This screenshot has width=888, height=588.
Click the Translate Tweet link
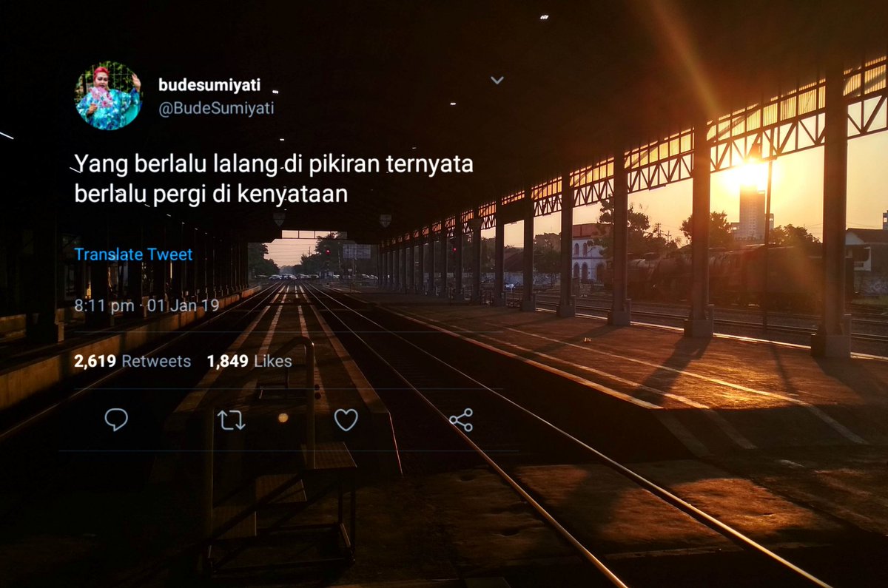coord(133,254)
